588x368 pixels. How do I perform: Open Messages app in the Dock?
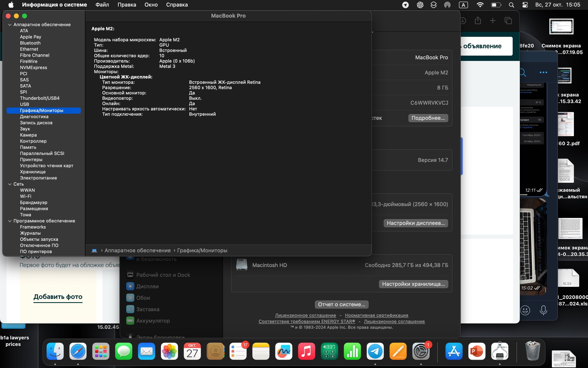(124, 351)
